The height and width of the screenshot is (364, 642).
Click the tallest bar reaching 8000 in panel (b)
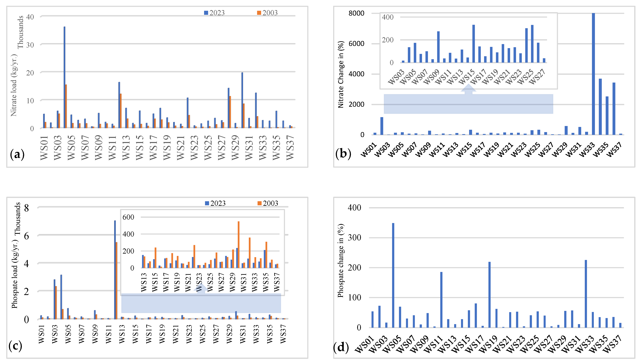click(x=593, y=74)
